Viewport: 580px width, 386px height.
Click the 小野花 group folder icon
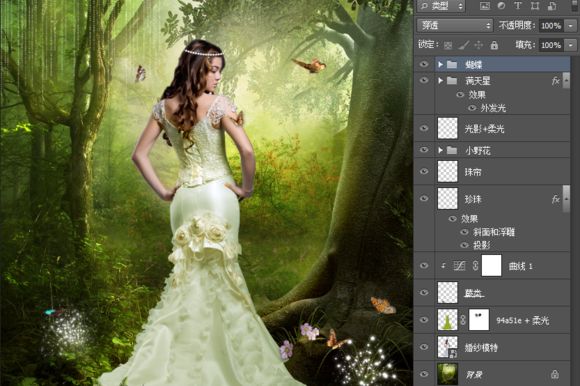click(x=452, y=150)
